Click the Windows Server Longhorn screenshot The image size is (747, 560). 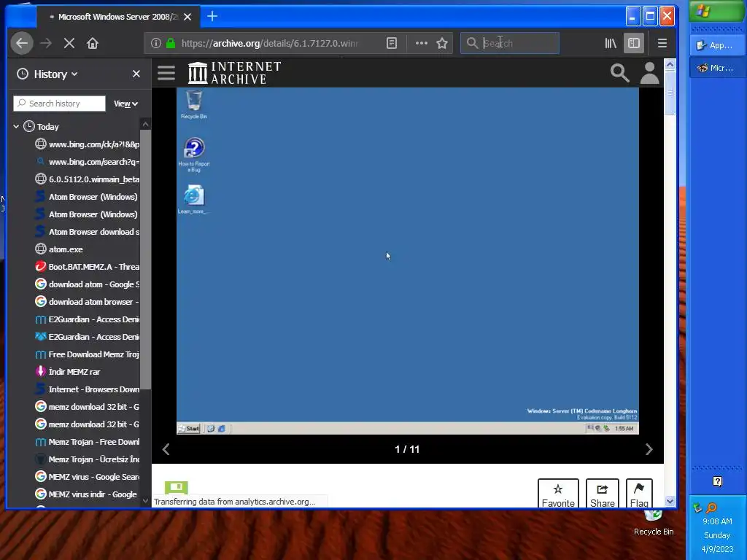pyautogui.click(x=407, y=260)
